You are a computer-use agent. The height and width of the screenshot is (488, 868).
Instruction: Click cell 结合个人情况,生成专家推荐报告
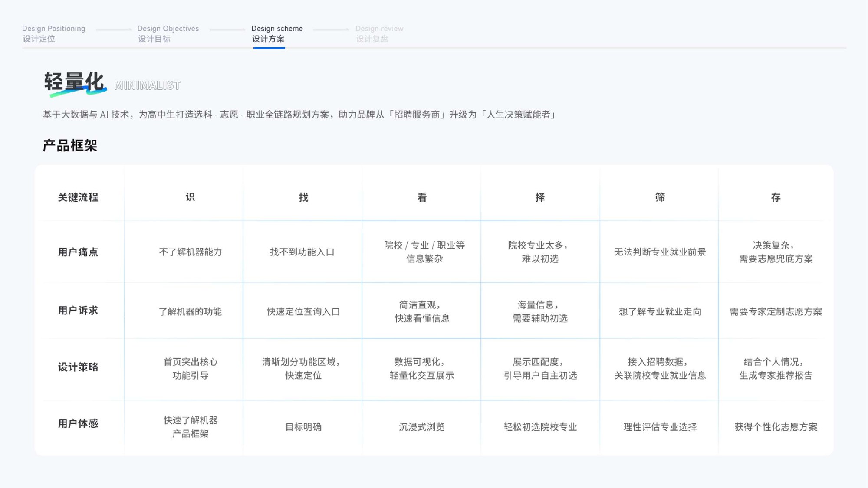(776, 368)
